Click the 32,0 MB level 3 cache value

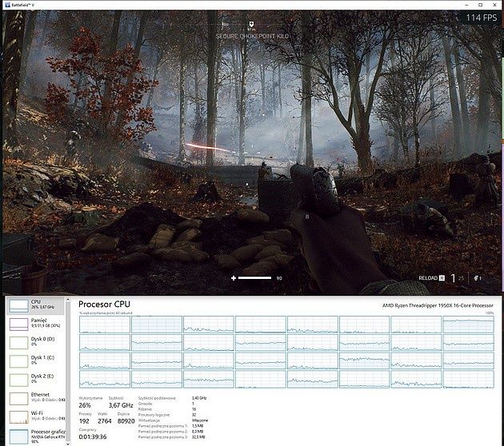198,437
